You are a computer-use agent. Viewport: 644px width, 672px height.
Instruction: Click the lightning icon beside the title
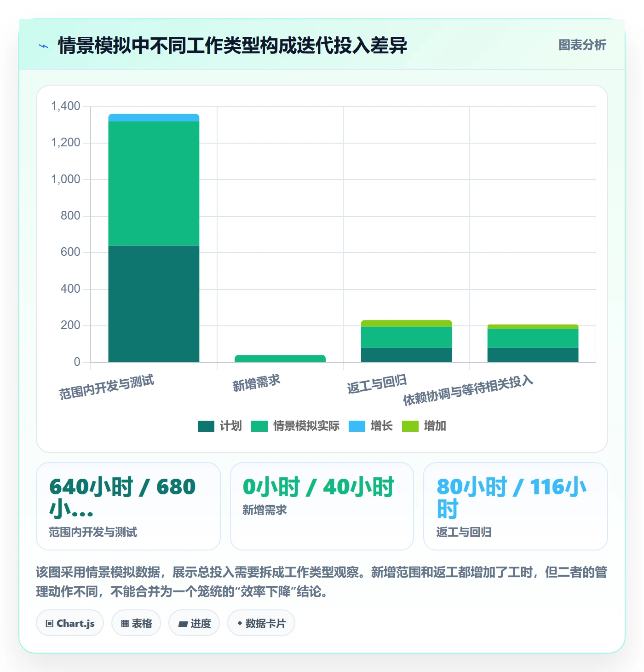pos(44,46)
